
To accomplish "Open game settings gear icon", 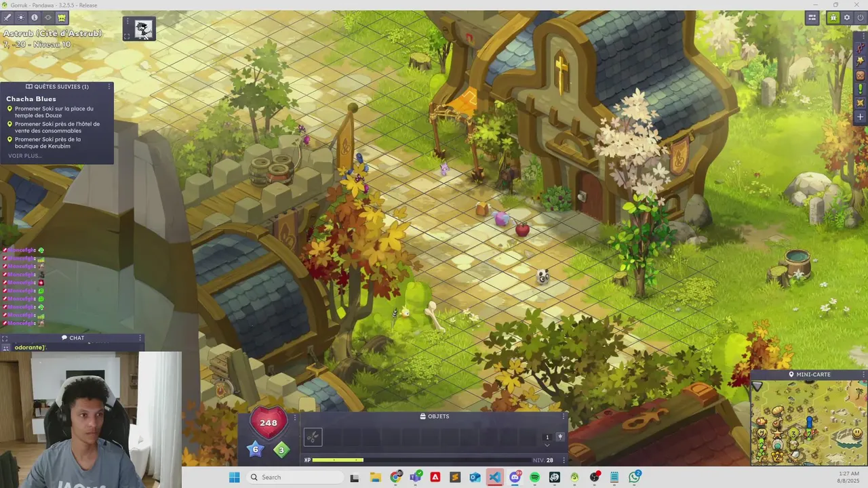I will [847, 18].
